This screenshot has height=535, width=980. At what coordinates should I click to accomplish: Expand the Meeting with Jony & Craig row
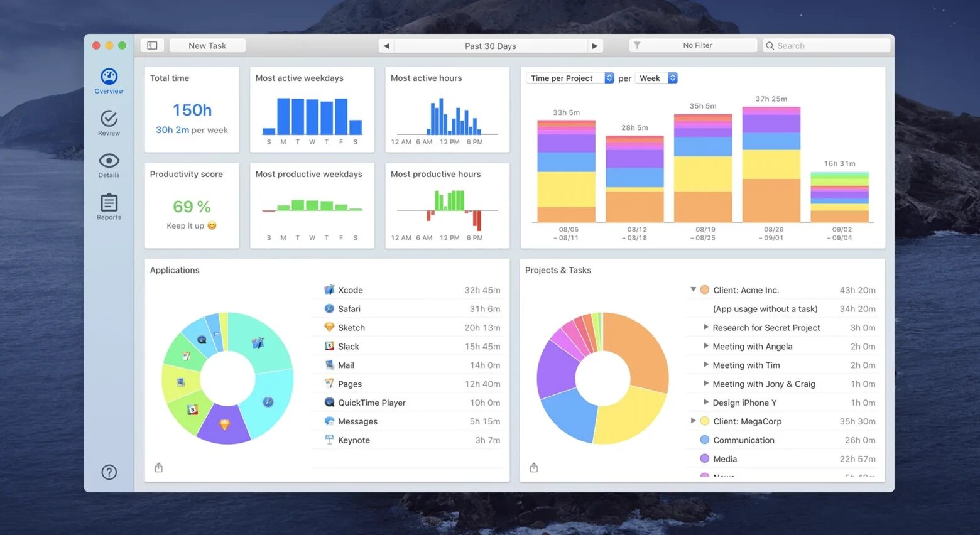[x=706, y=383]
